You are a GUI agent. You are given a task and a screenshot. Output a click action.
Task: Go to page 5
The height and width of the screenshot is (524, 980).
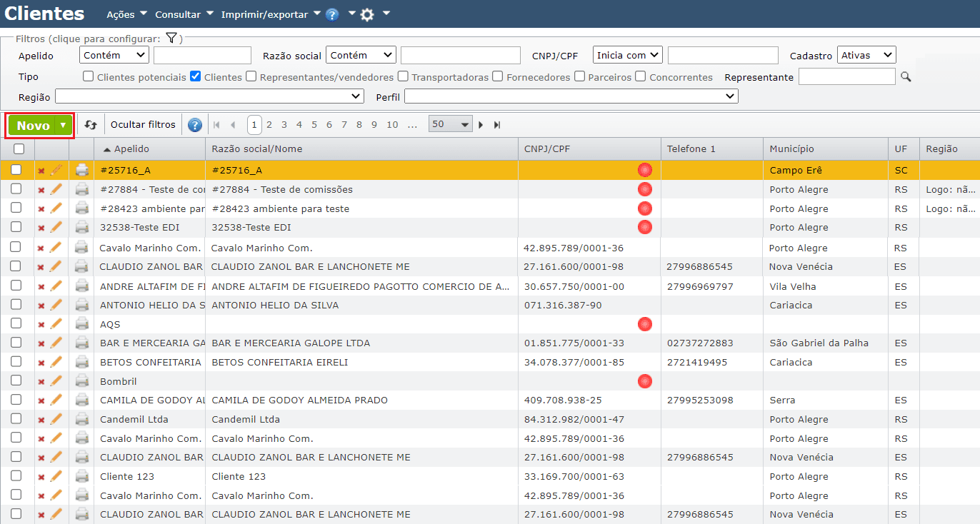point(314,124)
